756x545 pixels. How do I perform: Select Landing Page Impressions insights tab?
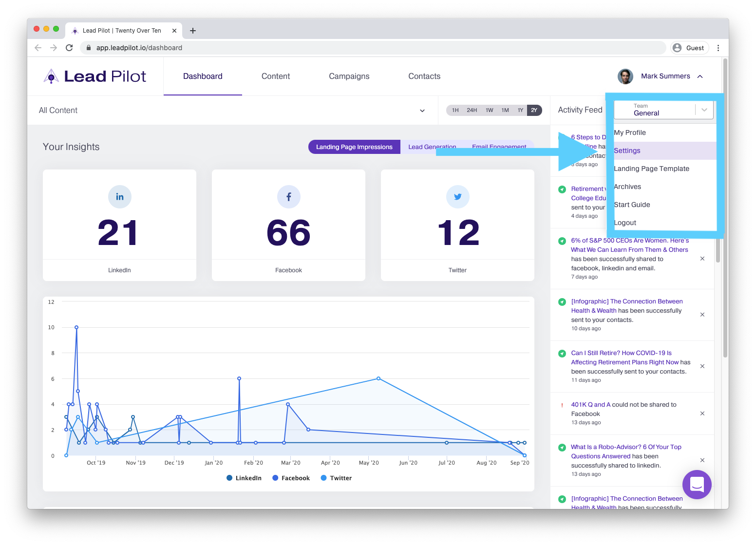point(354,147)
